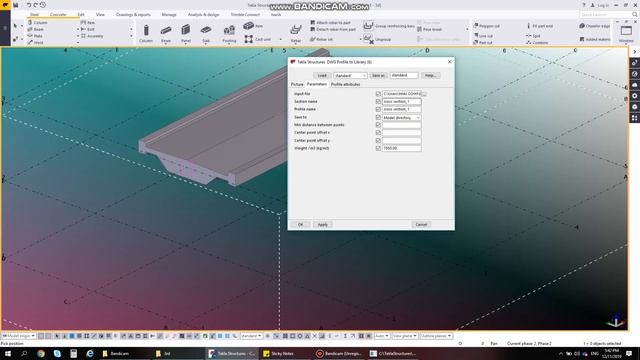Open the Auto dropdown in bottom toolbar

tap(382, 336)
